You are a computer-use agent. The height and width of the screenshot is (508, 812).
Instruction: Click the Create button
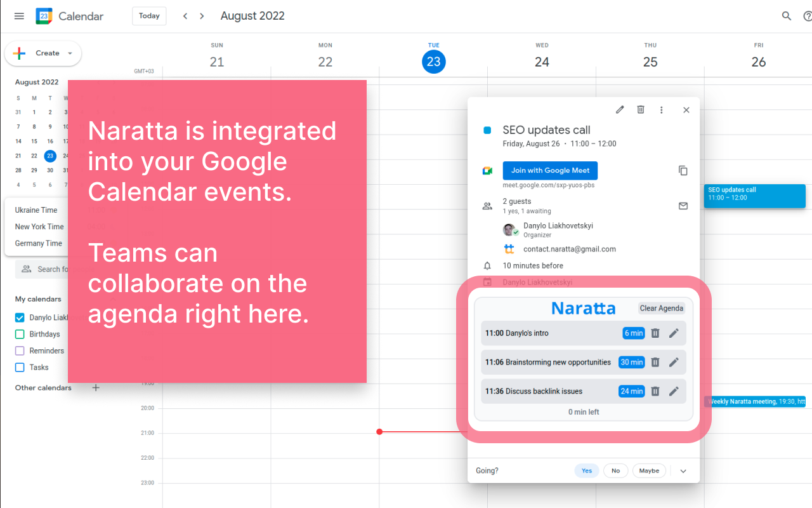pos(43,53)
